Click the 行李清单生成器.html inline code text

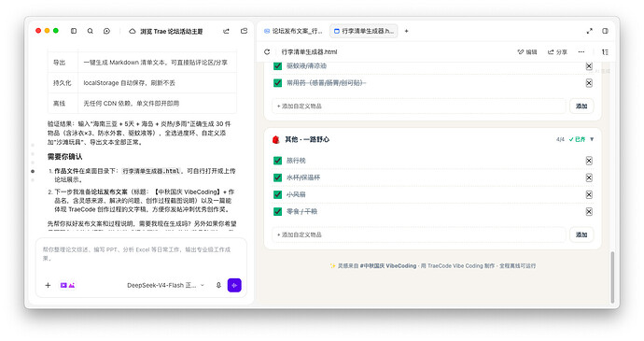(x=151, y=171)
